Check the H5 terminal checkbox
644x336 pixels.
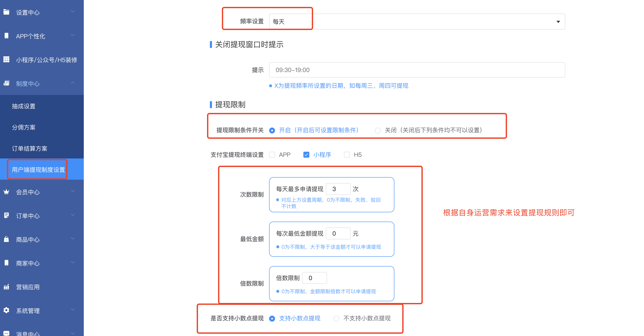tap(347, 155)
